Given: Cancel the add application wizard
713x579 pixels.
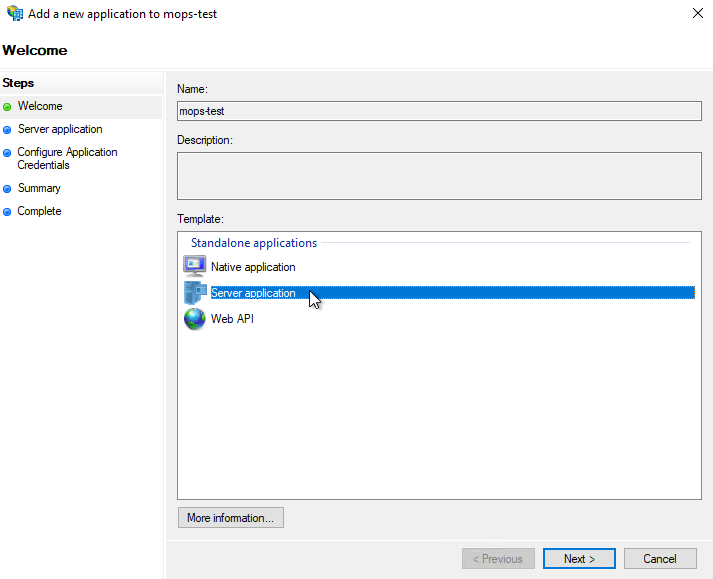Looking at the screenshot, I should 660,559.
